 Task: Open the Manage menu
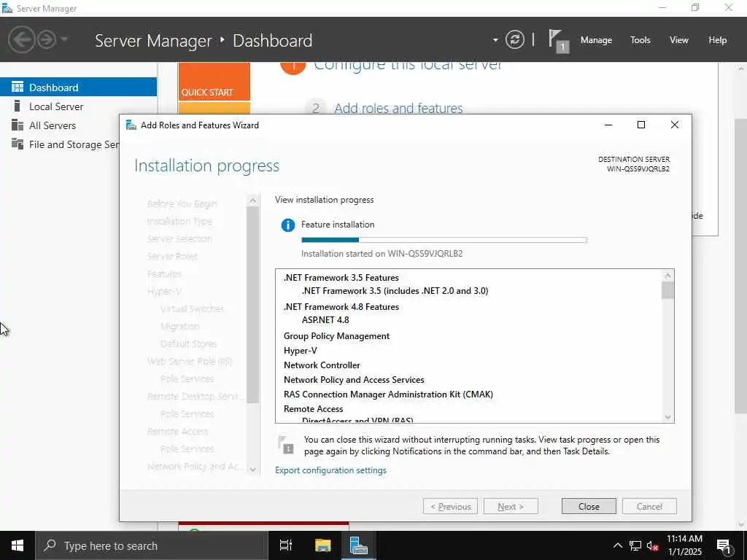click(596, 40)
